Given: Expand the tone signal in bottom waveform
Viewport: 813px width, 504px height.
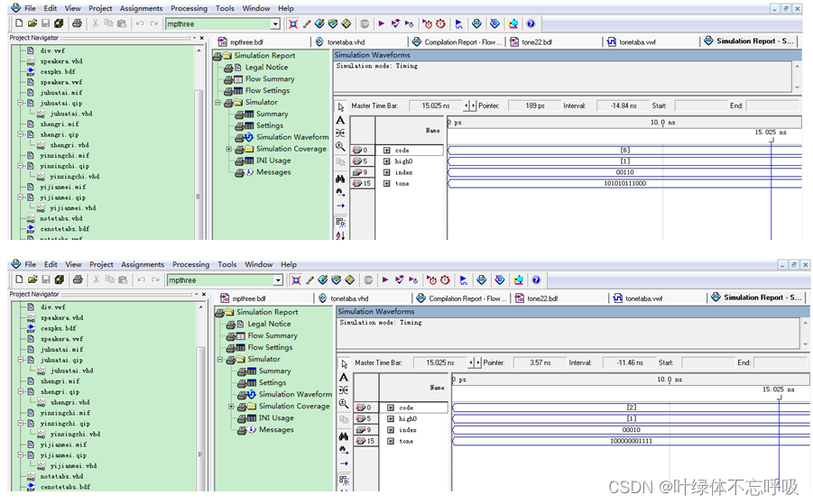Looking at the screenshot, I should [390, 442].
